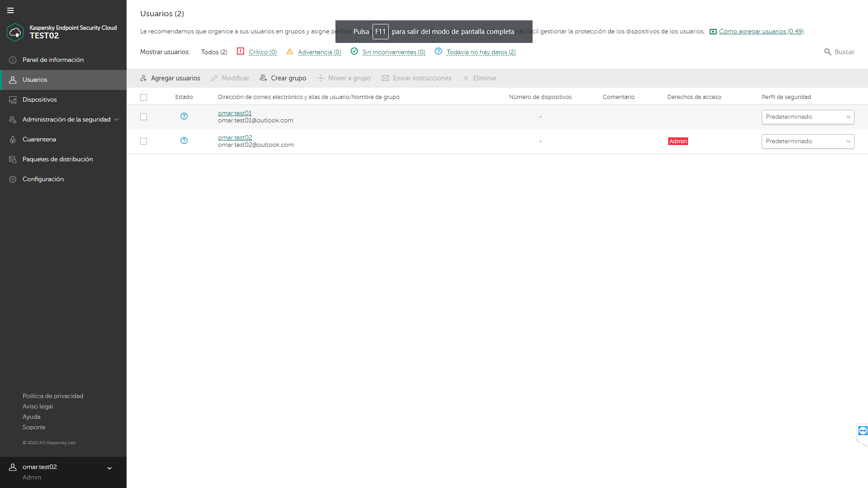Click the Crítico red alert icon

pos(241,52)
